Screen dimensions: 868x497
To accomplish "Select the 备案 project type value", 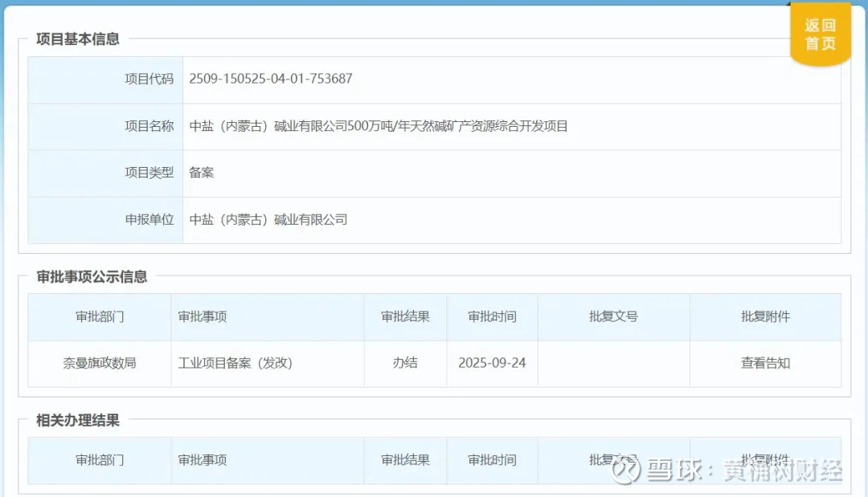I will [201, 173].
